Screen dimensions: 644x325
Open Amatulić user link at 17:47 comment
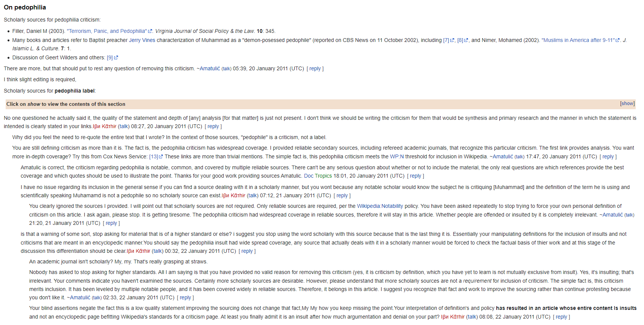(x=503, y=156)
